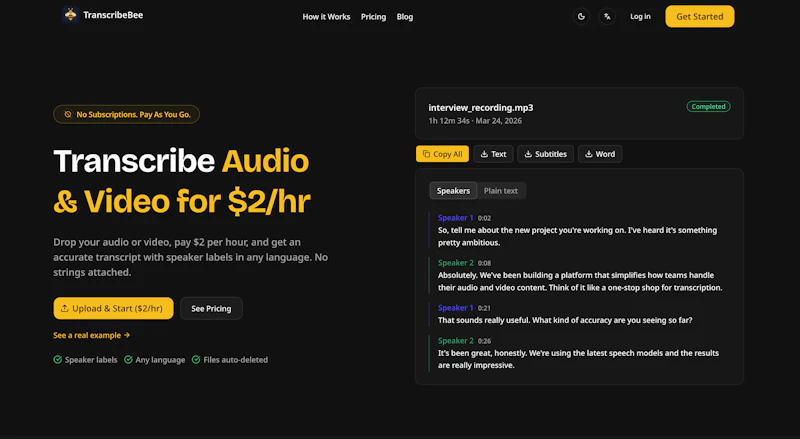Click the upload icon in Upload & Start button
Viewport: 800px width, 439px height.
(x=64, y=308)
